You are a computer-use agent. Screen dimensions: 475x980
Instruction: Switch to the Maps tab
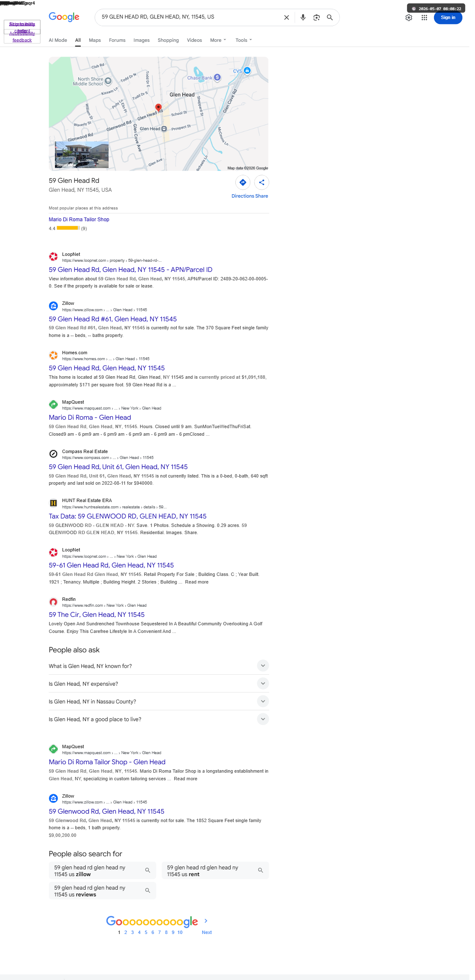(95, 40)
